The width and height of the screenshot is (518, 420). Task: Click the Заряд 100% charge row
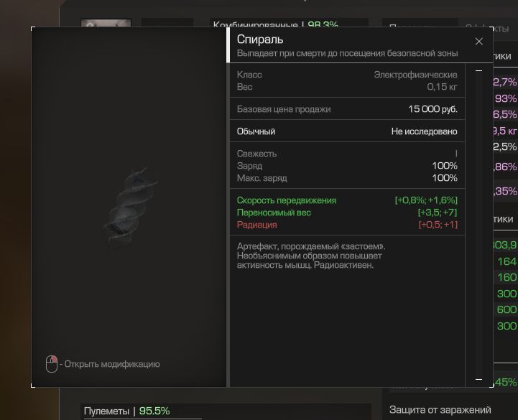coord(347,166)
